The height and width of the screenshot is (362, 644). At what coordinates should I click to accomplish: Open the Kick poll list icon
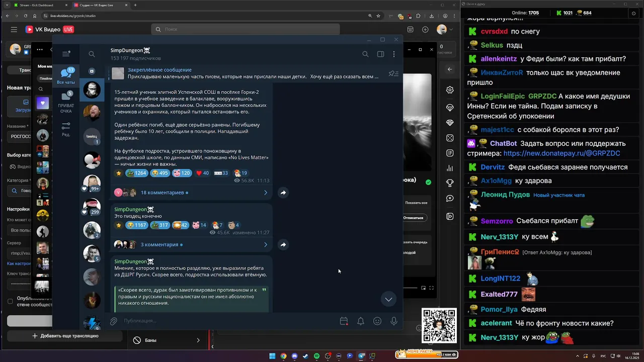coord(450,153)
